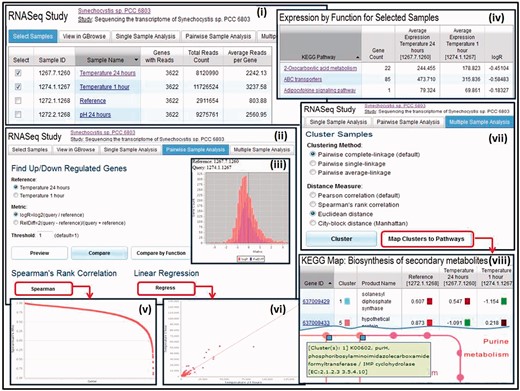
Task: Click red swatch next to 0.607 value
Action: point(429,301)
